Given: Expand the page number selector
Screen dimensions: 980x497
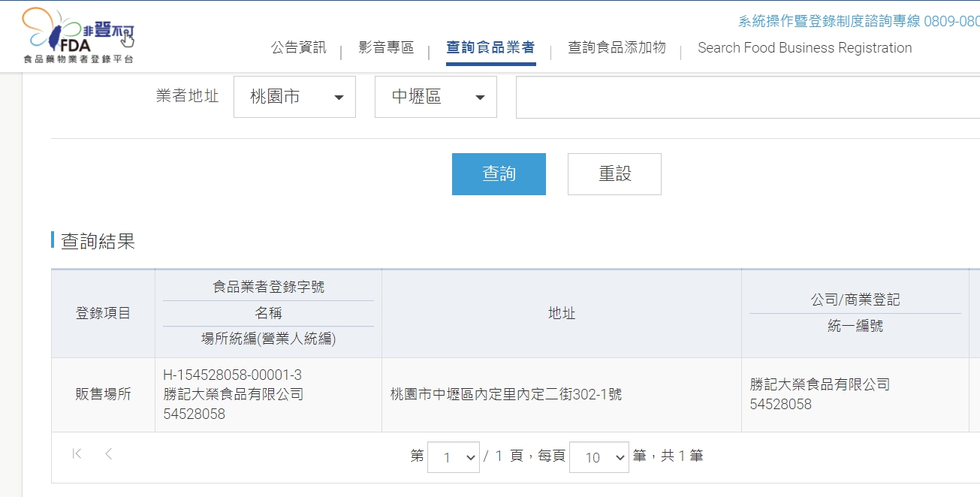Looking at the screenshot, I should coord(454,456).
